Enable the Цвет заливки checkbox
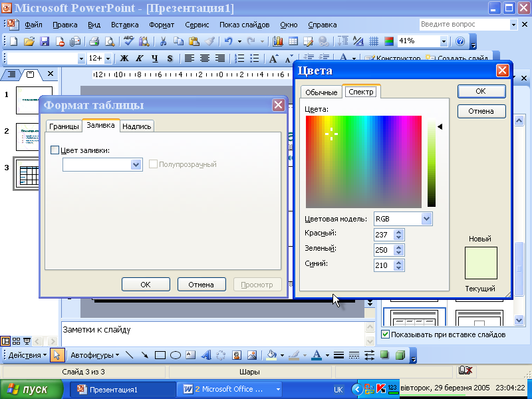 (55, 150)
